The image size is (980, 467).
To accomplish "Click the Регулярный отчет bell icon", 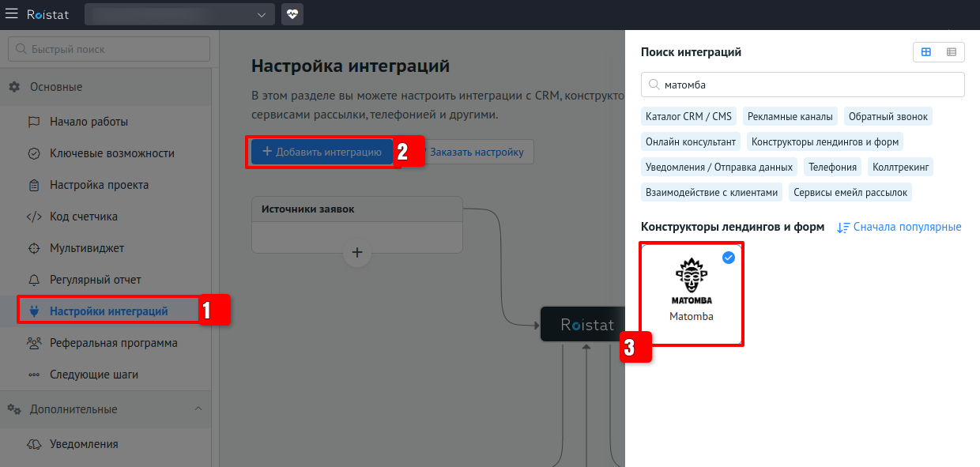I will 34,280.
